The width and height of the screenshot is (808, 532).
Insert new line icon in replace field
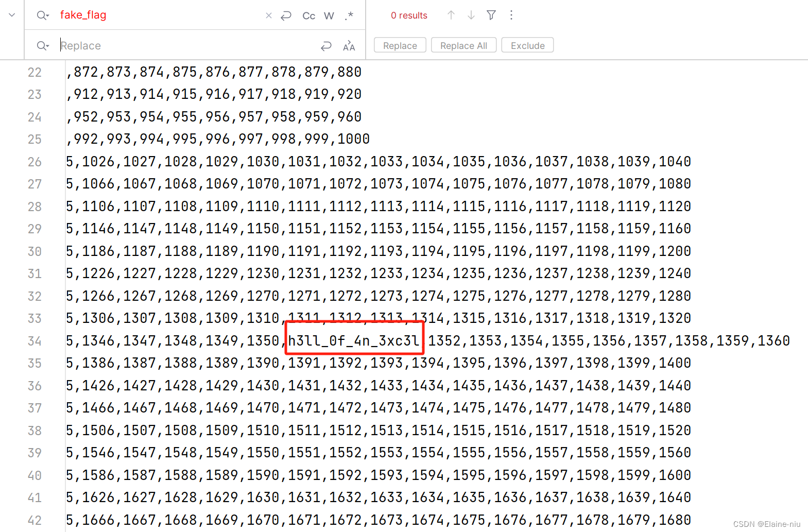point(326,46)
